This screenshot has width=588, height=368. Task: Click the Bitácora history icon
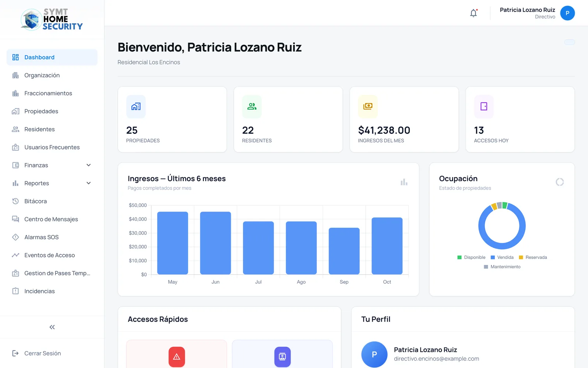[x=15, y=201]
